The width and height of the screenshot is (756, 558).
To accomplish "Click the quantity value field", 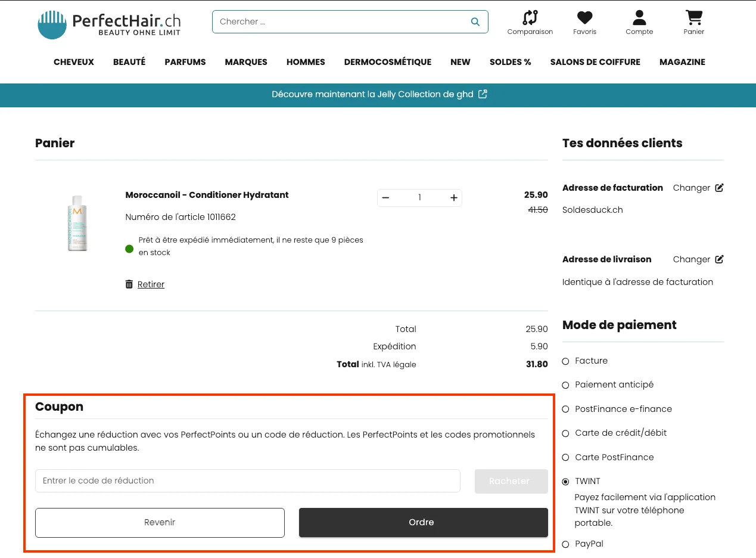I will click(419, 198).
